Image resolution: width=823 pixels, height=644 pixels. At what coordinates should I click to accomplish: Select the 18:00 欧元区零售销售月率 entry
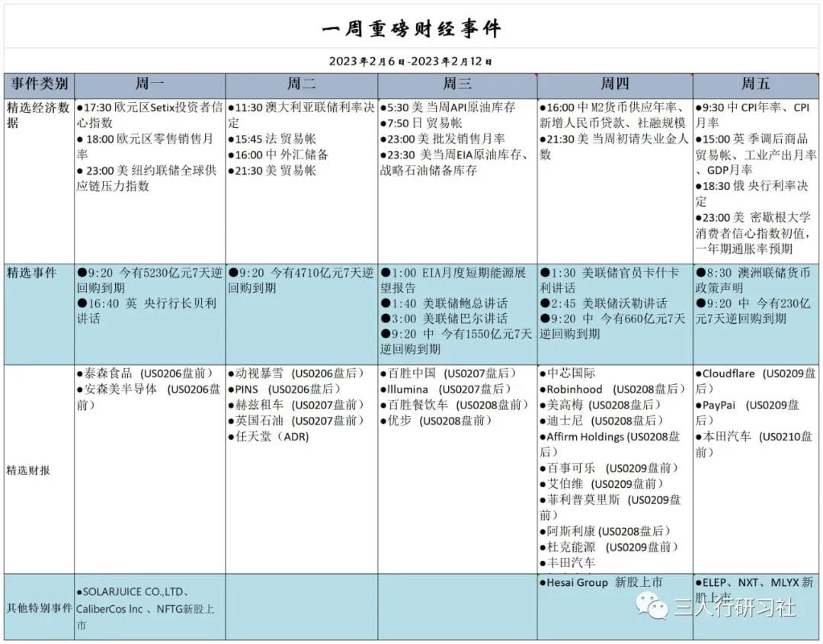pyautogui.click(x=146, y=146)
